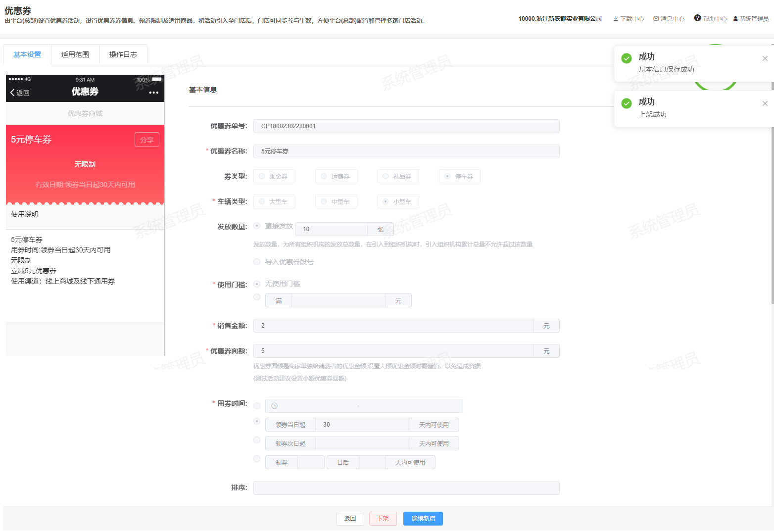The height and width of the screenshot is (532, 774).
Task: Tap 返回 in the phone preview header
Action: point(20,93)
